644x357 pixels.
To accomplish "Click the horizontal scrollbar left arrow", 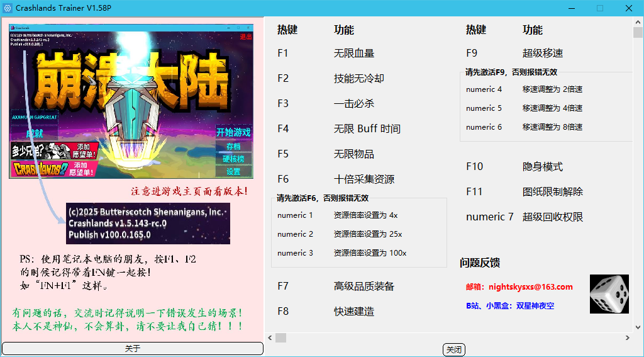I will [270, 337].
